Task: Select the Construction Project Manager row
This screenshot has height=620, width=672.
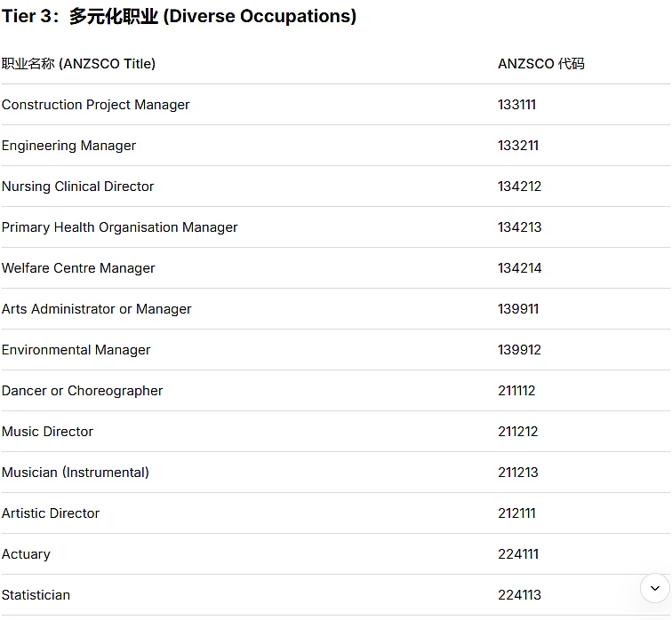Action: point(336,105)
